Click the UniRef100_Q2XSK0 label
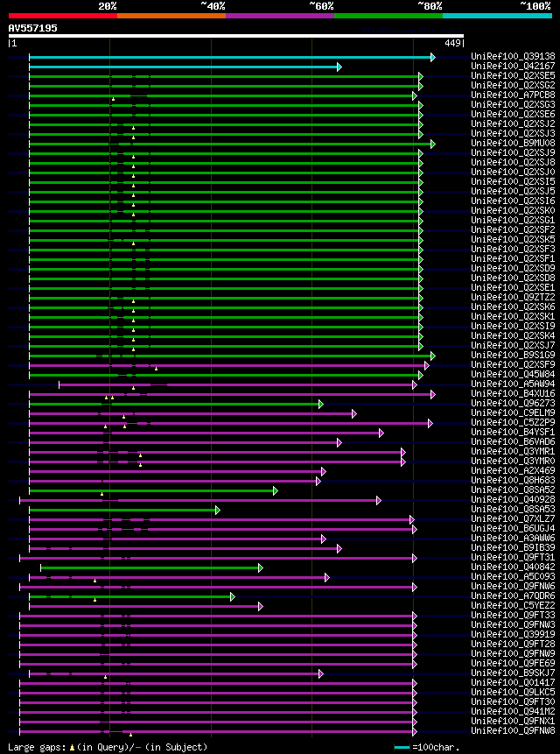 coord(513,211)
